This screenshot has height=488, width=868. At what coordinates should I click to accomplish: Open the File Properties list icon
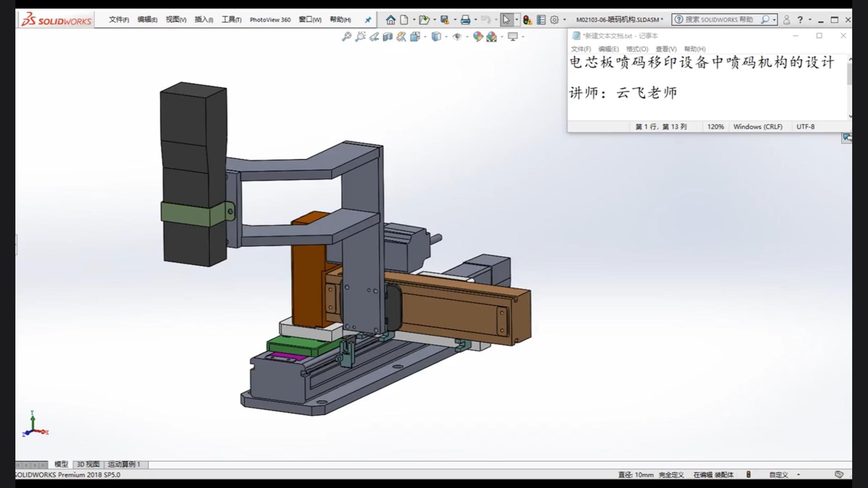541,20
